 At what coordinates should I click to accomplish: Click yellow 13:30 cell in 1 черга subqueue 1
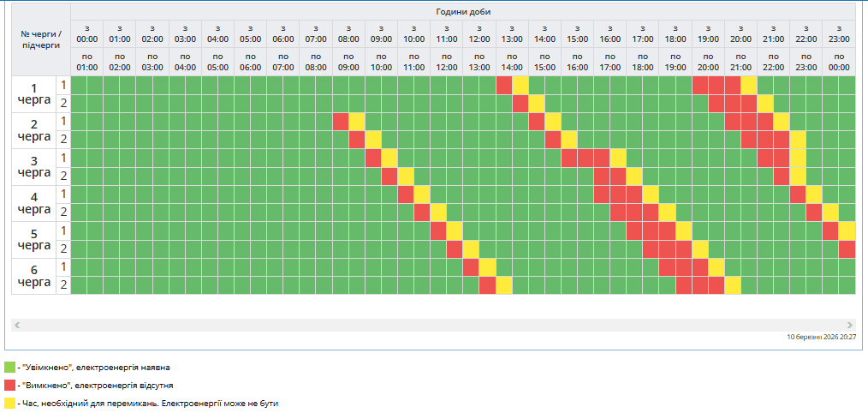point(520,85)
